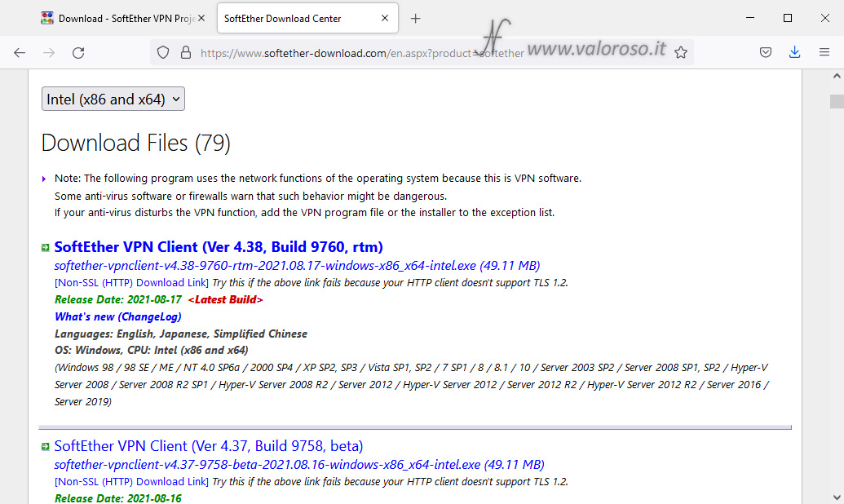Click Languages: English, Japanese, Simplified Chinese

[x=181, y=334]
